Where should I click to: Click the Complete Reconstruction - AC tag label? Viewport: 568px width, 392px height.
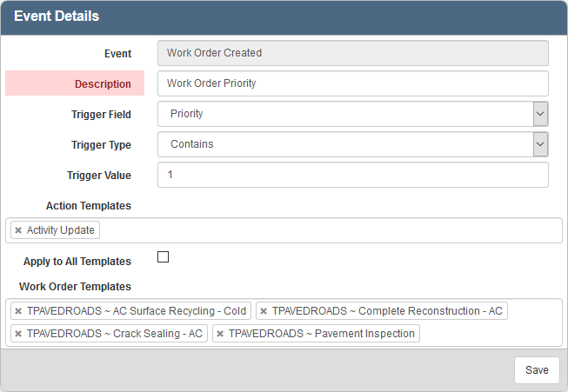click(x=387, y=311)
